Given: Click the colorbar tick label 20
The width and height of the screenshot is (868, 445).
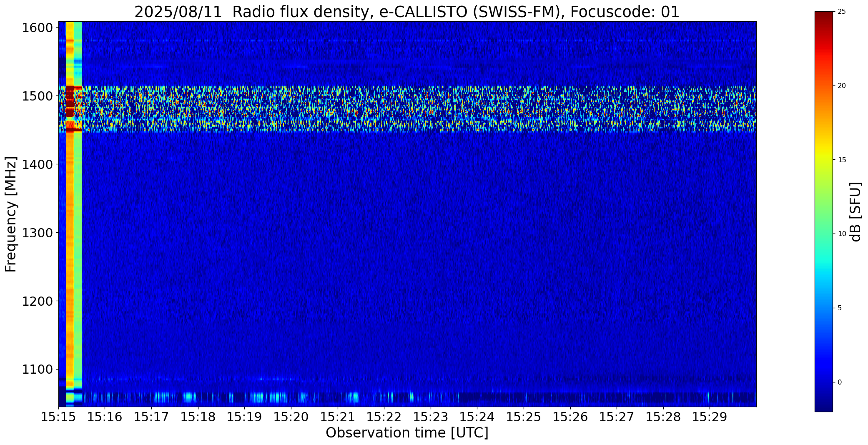Looking at the screenshot, I should coord(842,86).
